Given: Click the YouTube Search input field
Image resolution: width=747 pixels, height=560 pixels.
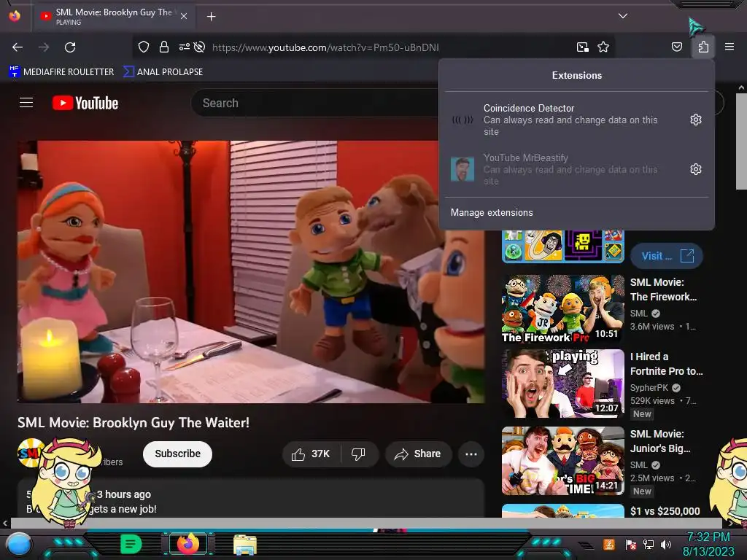Looking at the screenshot, I should [x=314, y=103].
